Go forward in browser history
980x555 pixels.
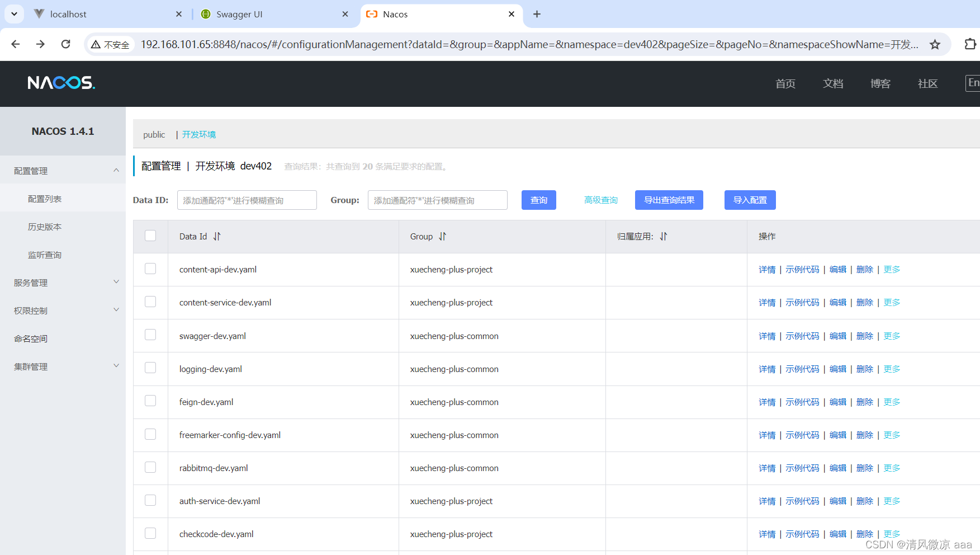click(x=40, y=44)
